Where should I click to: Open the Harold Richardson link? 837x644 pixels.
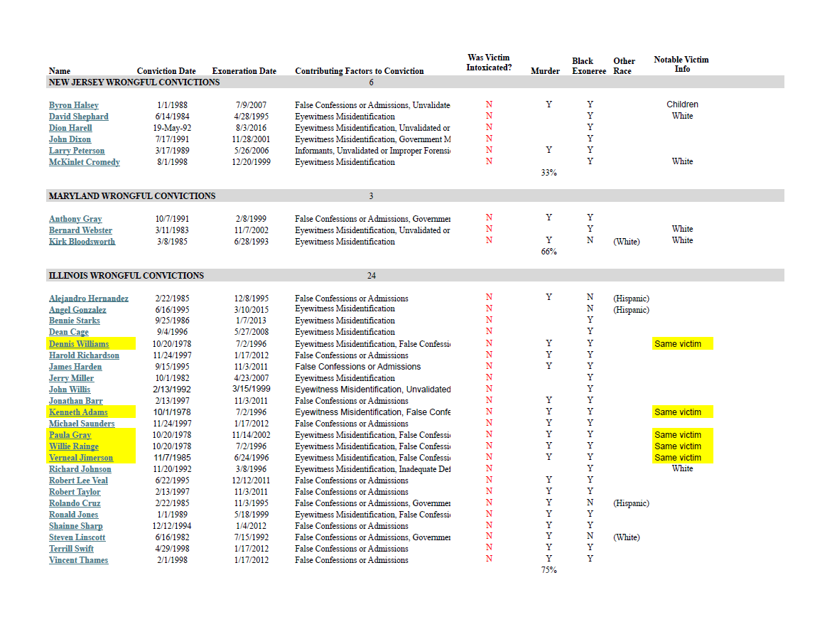[85, 355]
